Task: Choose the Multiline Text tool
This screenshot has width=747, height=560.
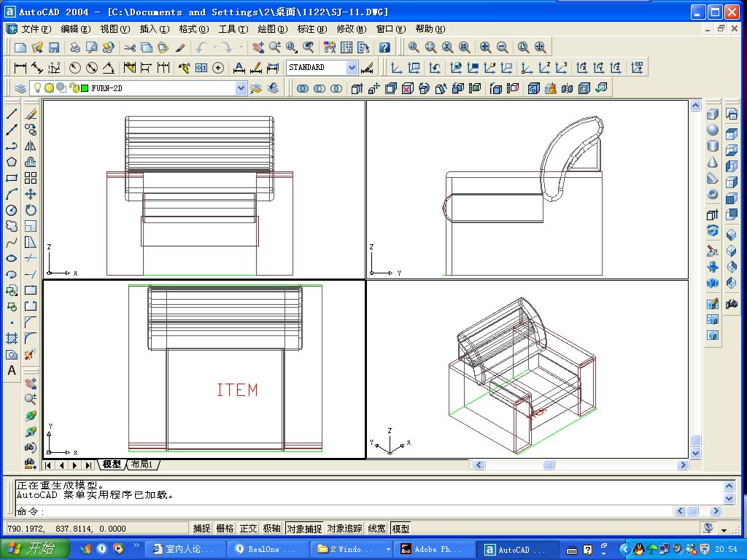Action: 12,370
